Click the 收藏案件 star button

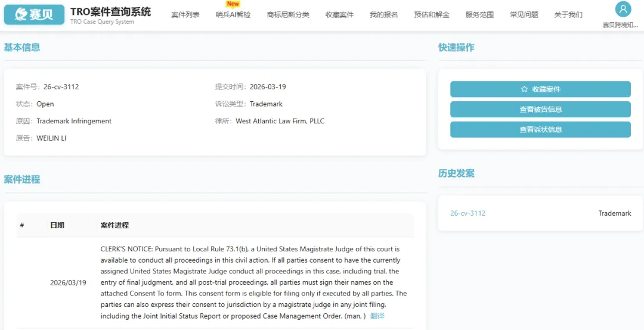point(540,89)
